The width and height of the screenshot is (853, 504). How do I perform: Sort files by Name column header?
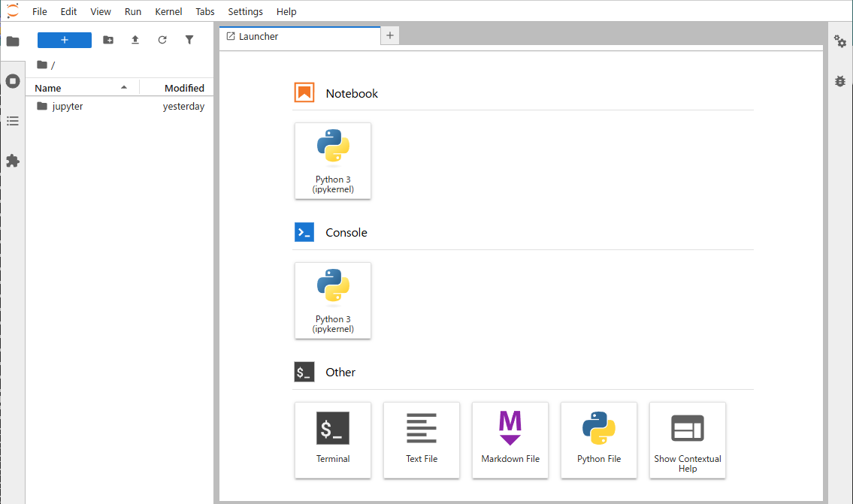pos(82,88)
